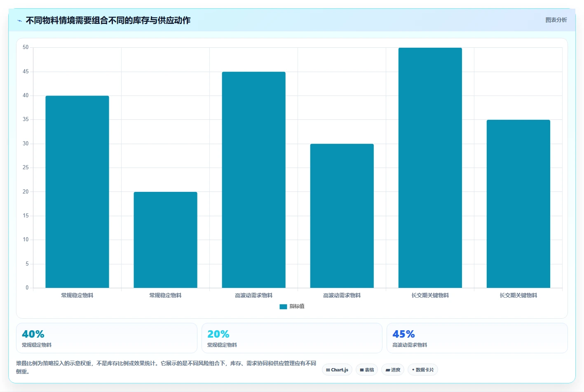Click the bar with value 35

pyautogui.click(x=518, y=204)
